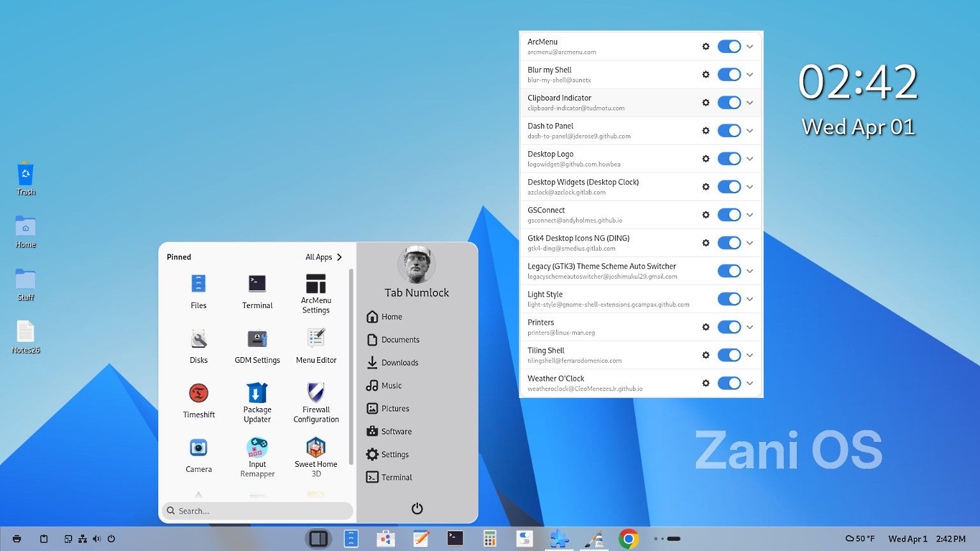
Task: Launch Menu Editor
Action: [x=316, y=346]
